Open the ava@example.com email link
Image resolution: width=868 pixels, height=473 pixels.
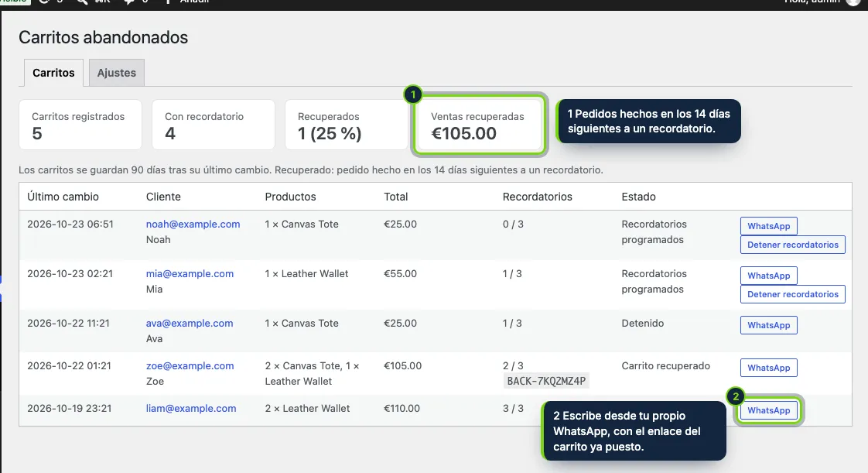190,323
